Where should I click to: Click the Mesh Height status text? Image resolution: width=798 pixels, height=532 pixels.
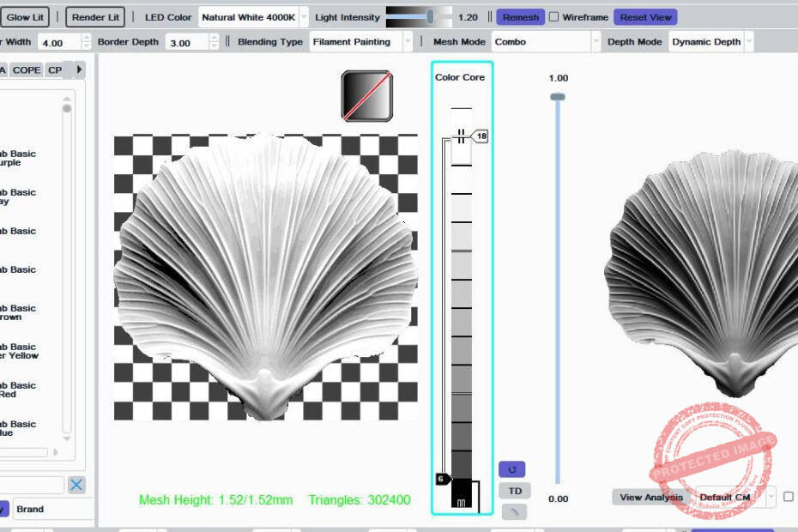(215, 500)
